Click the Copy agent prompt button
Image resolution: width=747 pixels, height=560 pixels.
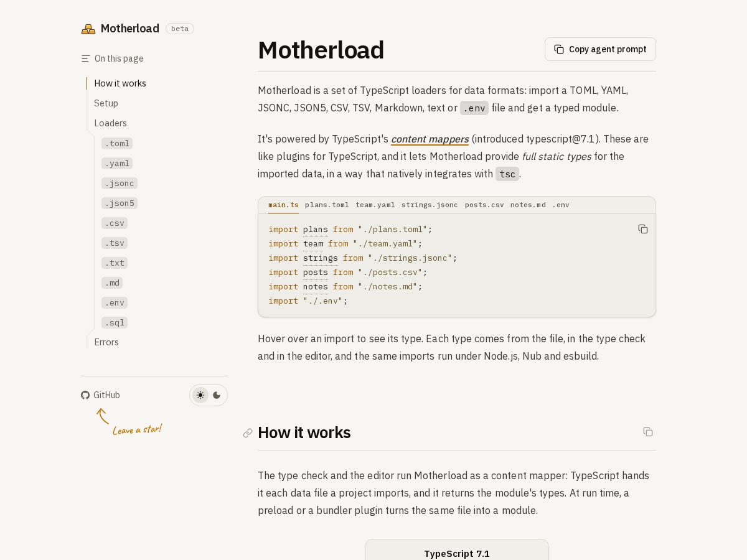pos(600,49)
